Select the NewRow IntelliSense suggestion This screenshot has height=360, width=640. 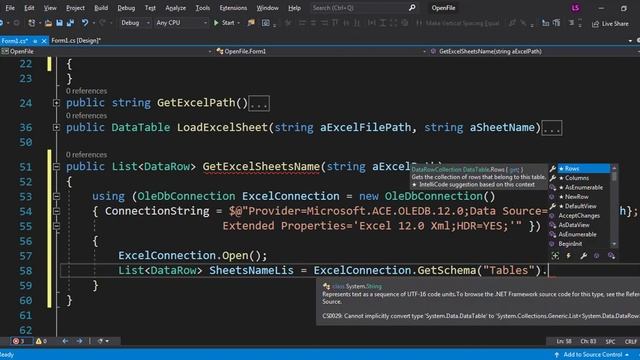tap(580, 197)
